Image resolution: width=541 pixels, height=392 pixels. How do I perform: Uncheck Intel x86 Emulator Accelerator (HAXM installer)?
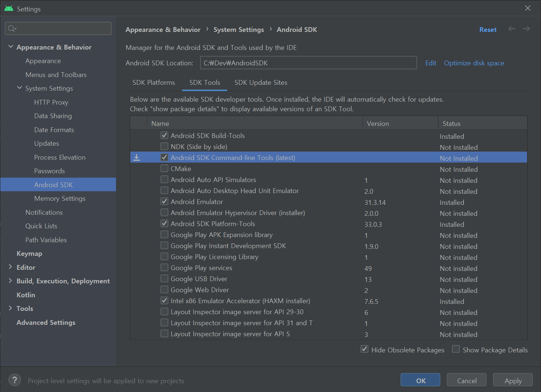164,301
